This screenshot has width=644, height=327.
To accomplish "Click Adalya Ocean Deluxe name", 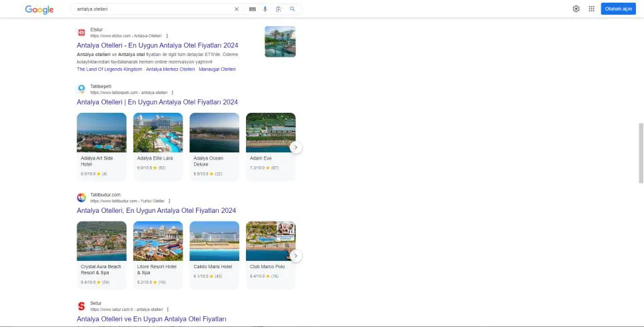I will [208, 161].
